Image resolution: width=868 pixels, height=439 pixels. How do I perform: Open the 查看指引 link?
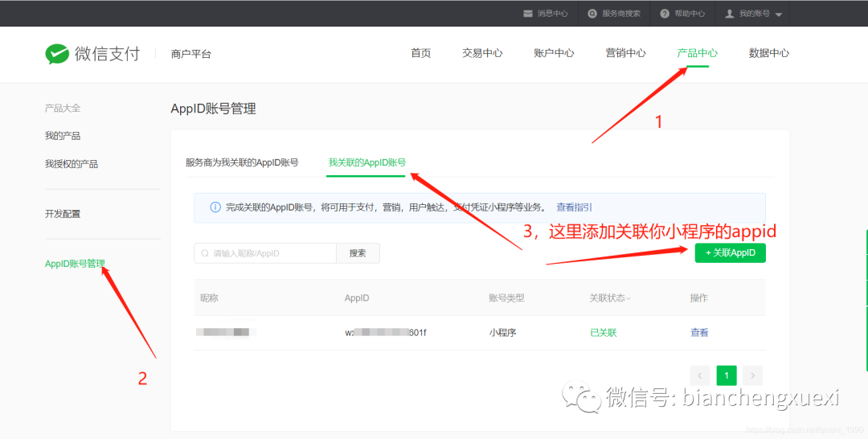574,207
